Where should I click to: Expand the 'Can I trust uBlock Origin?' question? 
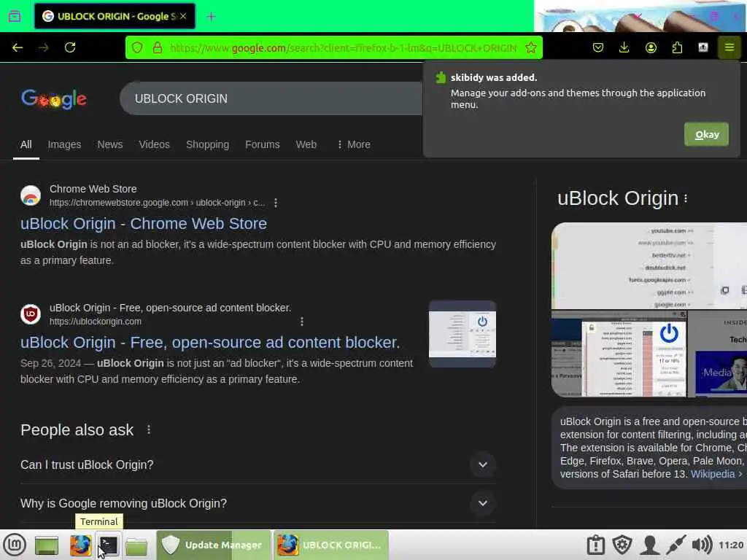[258, 464]
